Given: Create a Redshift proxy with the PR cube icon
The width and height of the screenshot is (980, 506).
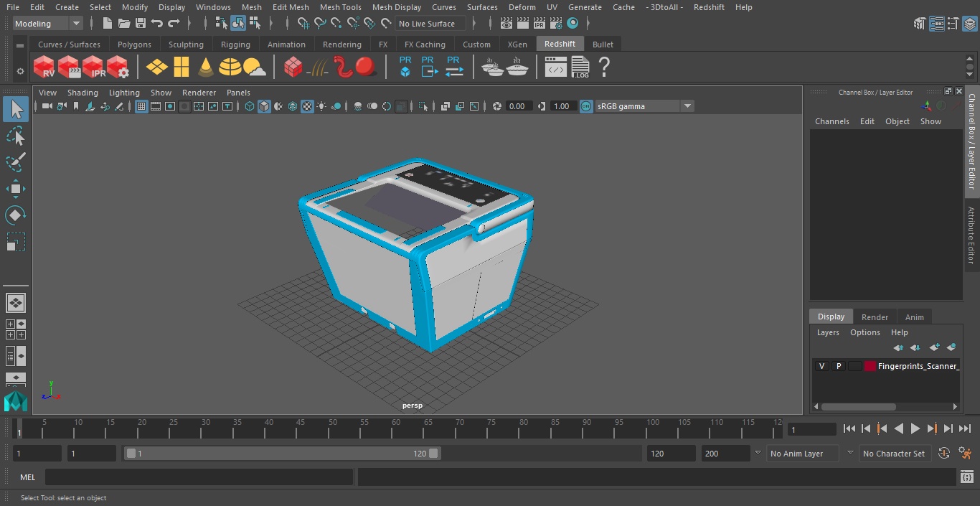Looking at the screenshot, I should coord(405,67).
